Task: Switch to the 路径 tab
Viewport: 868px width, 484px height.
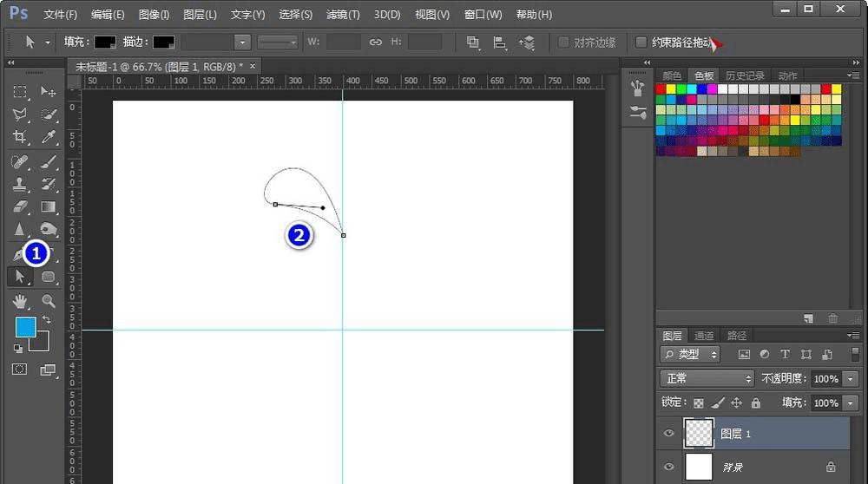Action: click(736, 336)
